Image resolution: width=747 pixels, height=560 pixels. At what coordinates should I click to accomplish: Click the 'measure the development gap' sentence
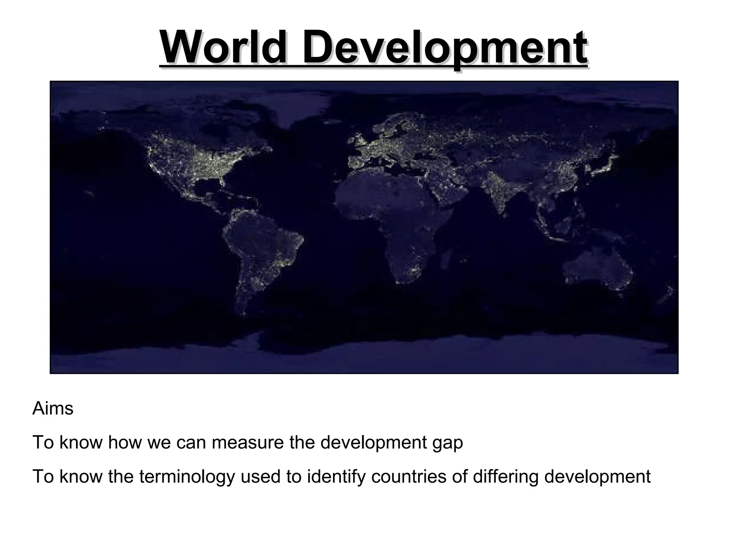coord(247,442)
